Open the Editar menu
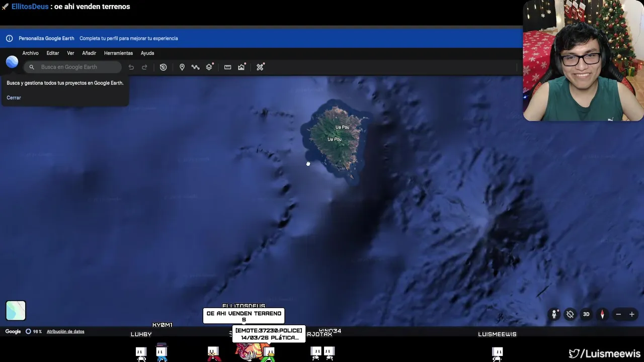644x362 pixels. pyautogui.click(x=53, y=53)
